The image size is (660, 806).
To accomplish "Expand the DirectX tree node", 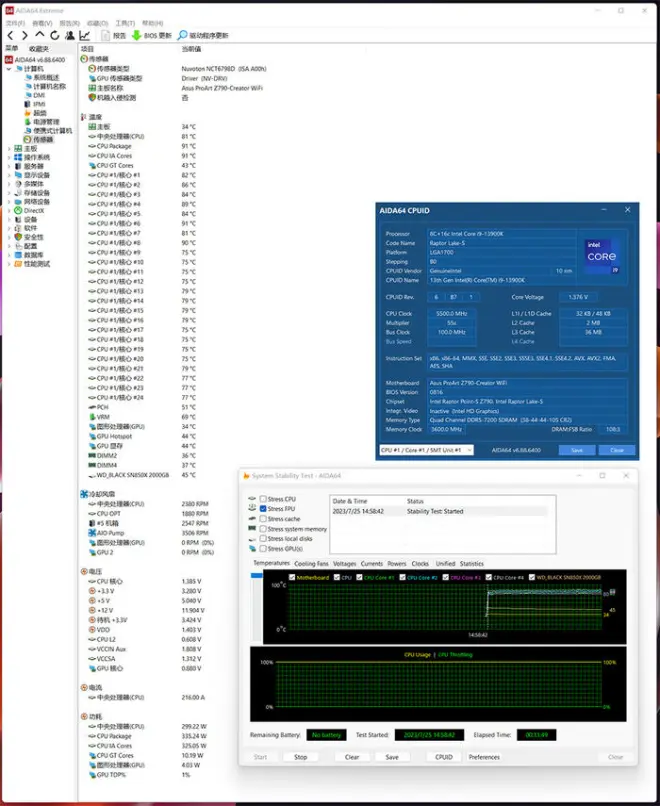I will click(x=9, y=211).
